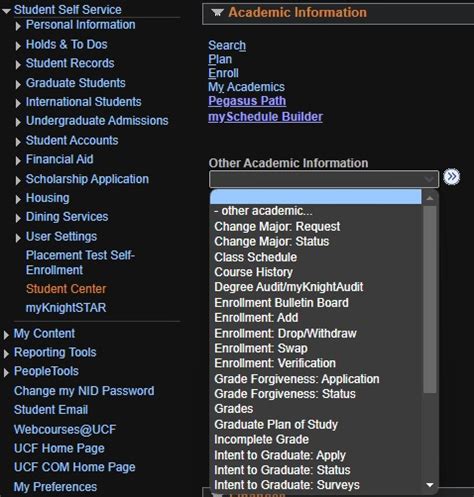Expand the Personal Information menu arrow
This screenshot has width=474, height=497.
pos(18,26)
